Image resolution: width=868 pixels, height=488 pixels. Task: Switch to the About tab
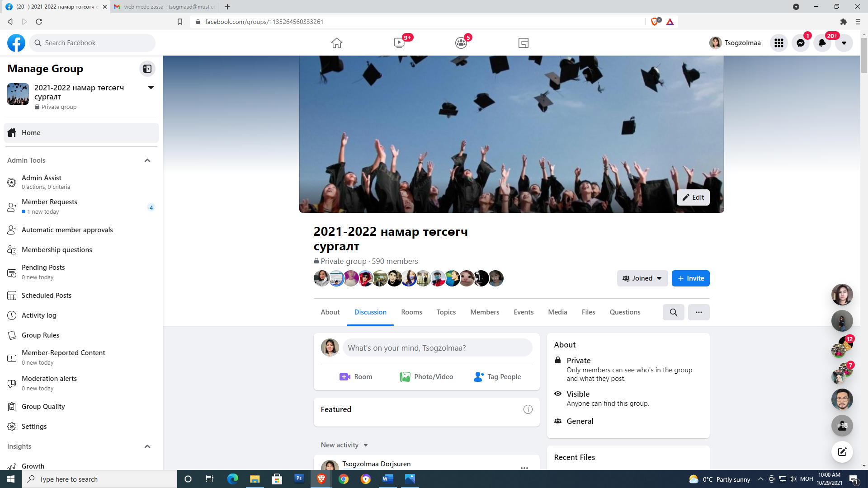click(330, 312)
